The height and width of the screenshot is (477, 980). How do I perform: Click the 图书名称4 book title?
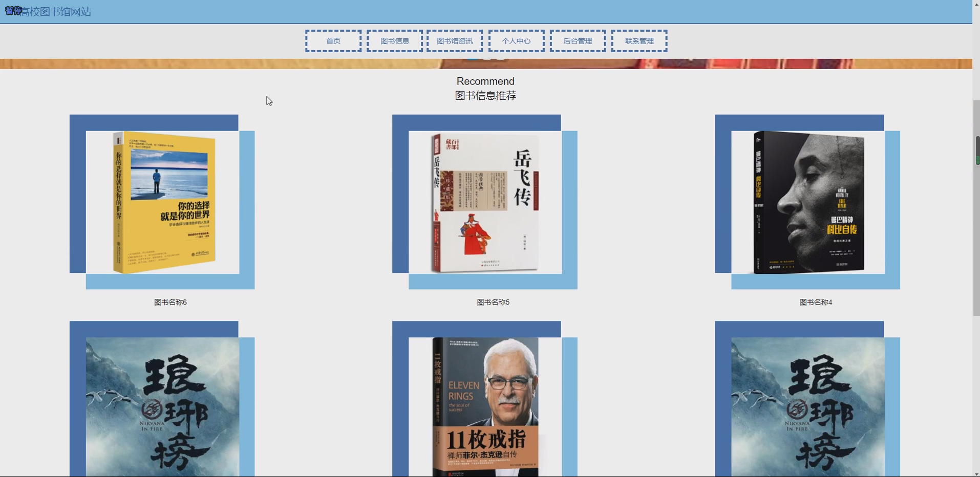[x=816, y=302]
